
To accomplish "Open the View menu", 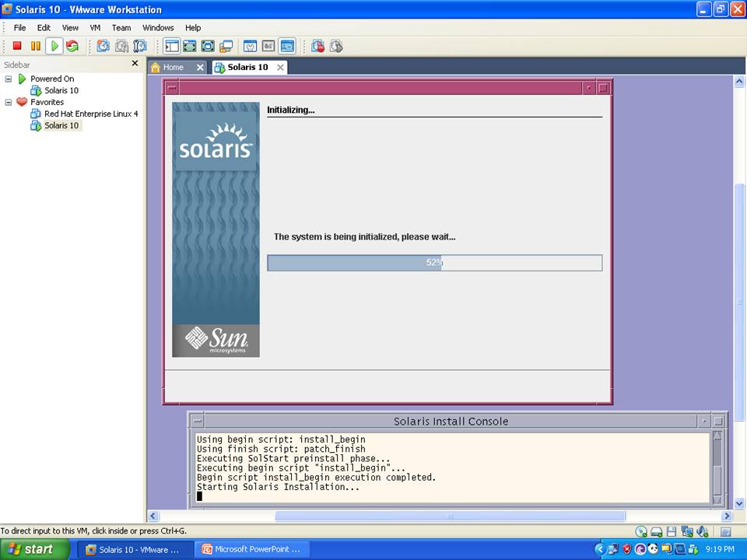I will (70, 28).
